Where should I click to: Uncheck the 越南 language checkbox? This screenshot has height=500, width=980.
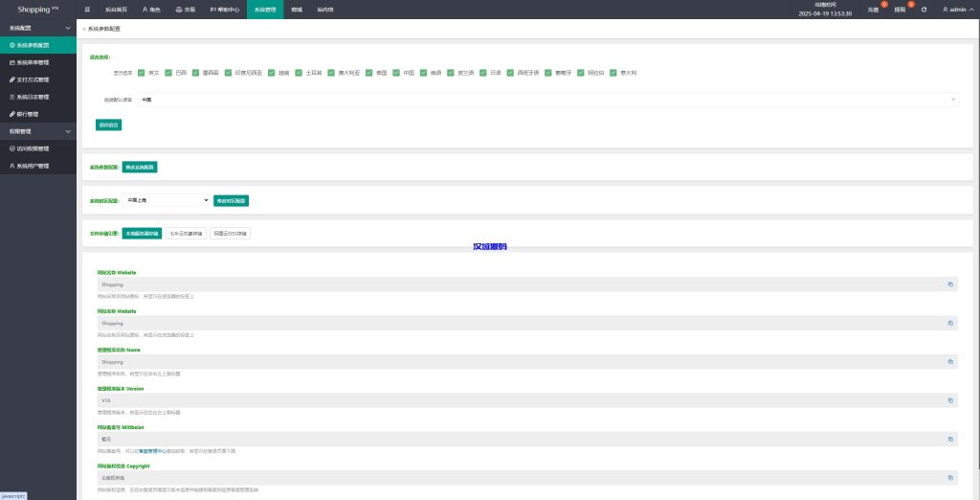pos(271,72)
